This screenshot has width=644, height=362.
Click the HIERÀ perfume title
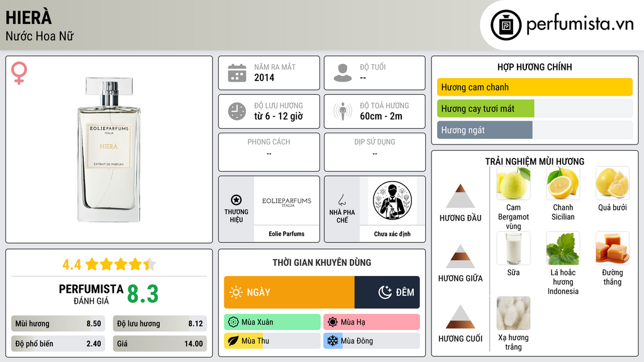tap(28, 18)
